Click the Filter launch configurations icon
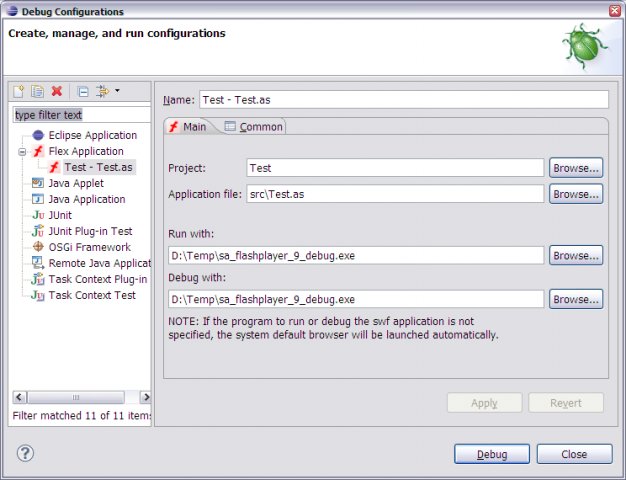 (102, 91)
